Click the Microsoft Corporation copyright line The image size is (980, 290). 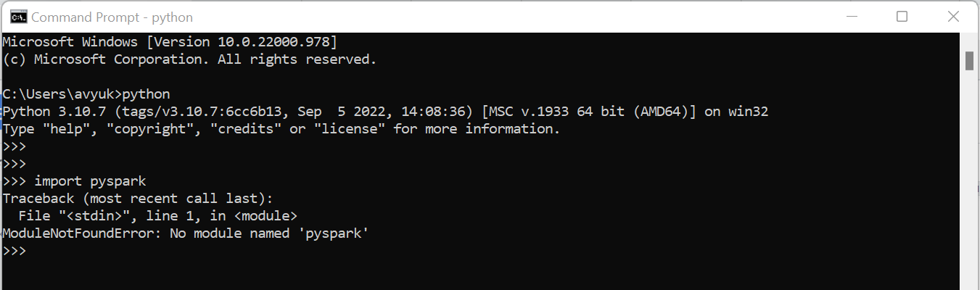pyautogui.click(x=190, y=59)
